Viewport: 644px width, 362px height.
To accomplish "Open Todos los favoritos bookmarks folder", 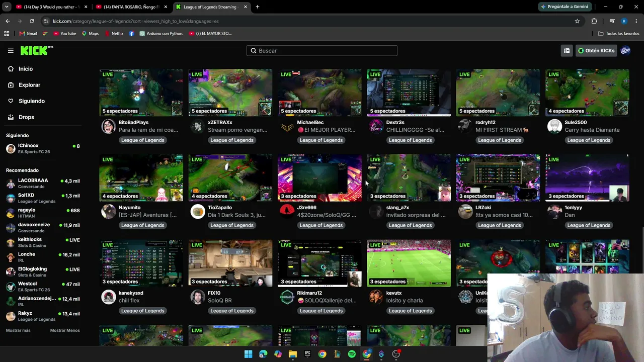I will [x=618, y=34].
